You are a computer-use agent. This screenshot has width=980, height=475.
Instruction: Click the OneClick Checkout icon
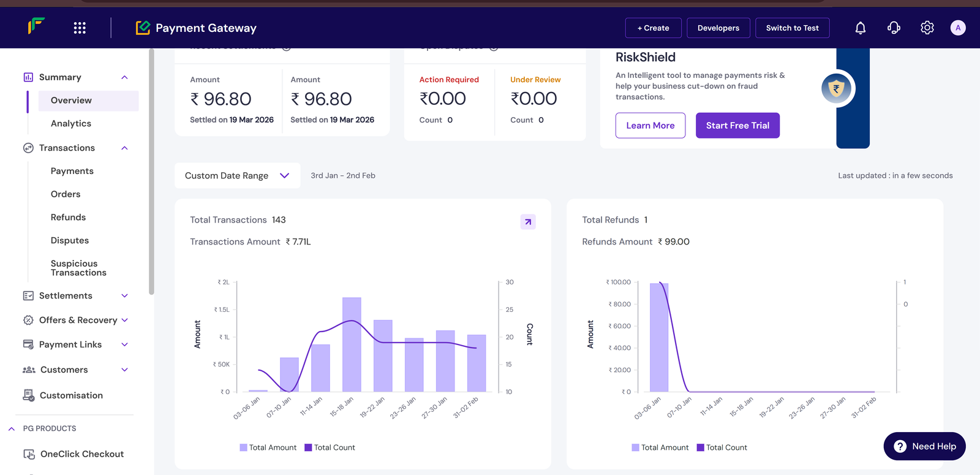29,454
